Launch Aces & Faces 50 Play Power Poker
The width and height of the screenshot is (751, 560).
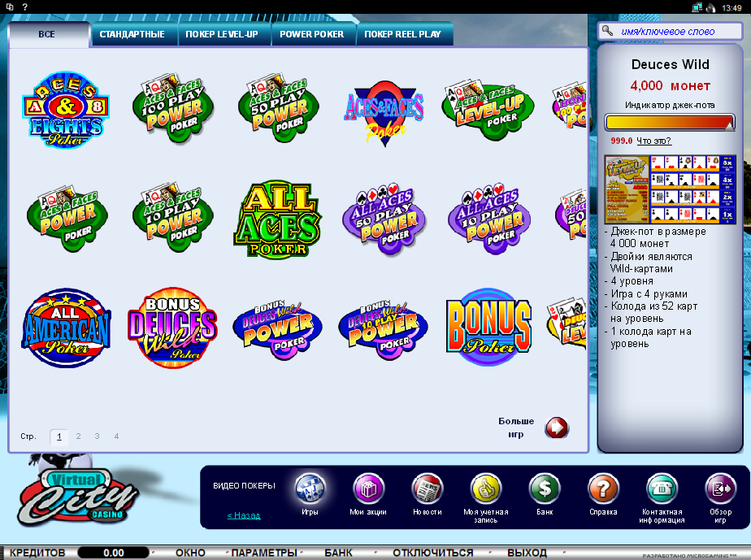[279, 108]
